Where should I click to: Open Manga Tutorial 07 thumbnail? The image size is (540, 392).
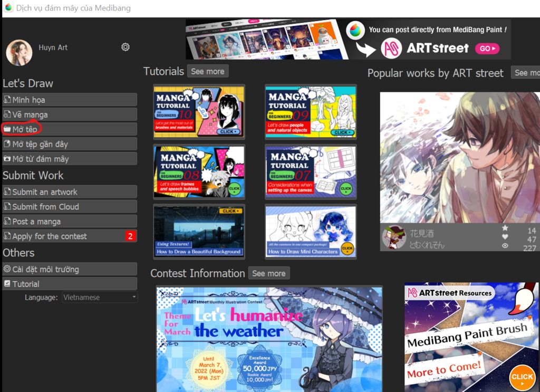click(x=311, y=171)
